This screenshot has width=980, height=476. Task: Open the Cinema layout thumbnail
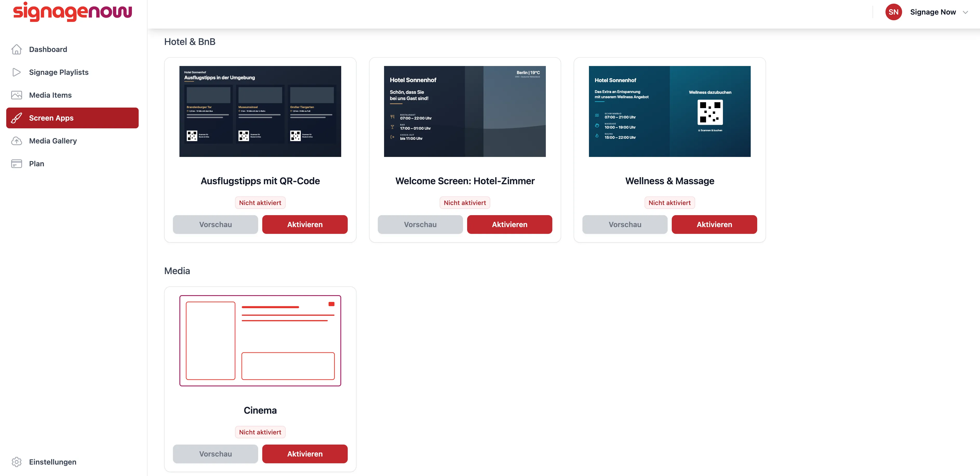click(x=260, y=341)
